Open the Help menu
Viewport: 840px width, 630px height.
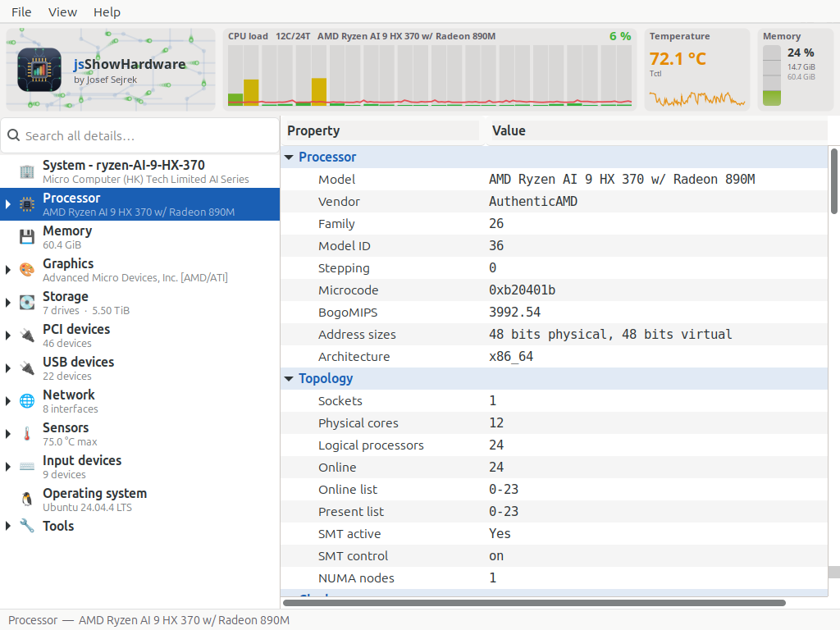(x=107, y=11)
